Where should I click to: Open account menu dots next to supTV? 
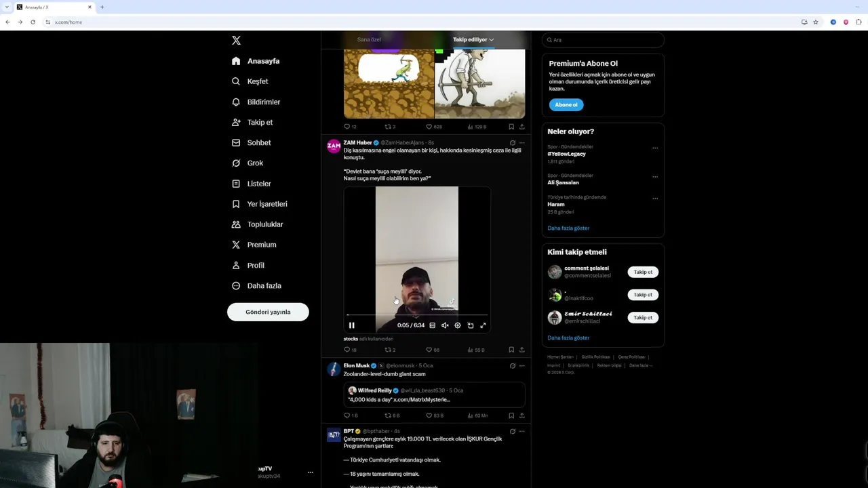(x=310, y=472)
